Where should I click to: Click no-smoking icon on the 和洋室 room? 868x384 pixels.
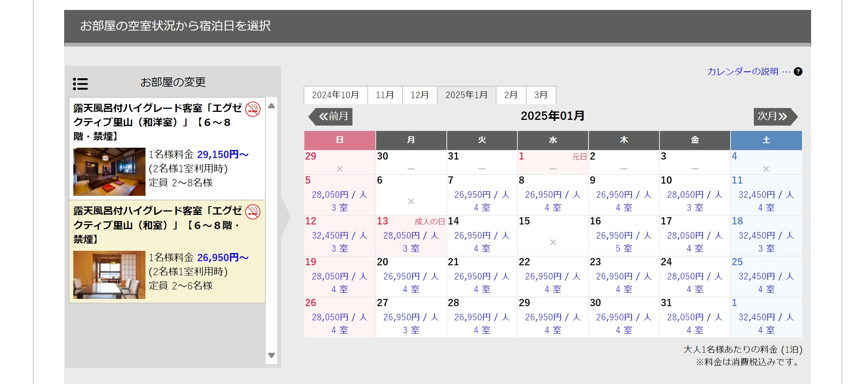click(253, 109)
